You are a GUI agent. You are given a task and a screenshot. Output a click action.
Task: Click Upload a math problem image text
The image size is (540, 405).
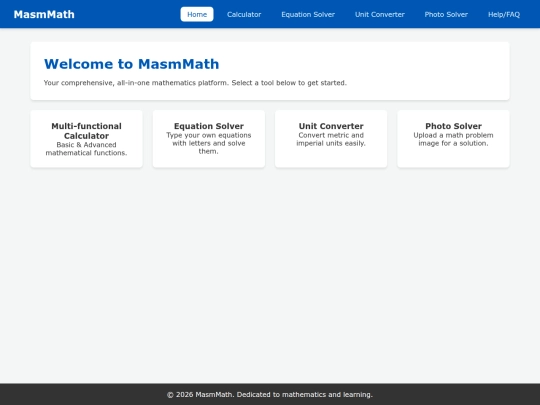[453, 139]
